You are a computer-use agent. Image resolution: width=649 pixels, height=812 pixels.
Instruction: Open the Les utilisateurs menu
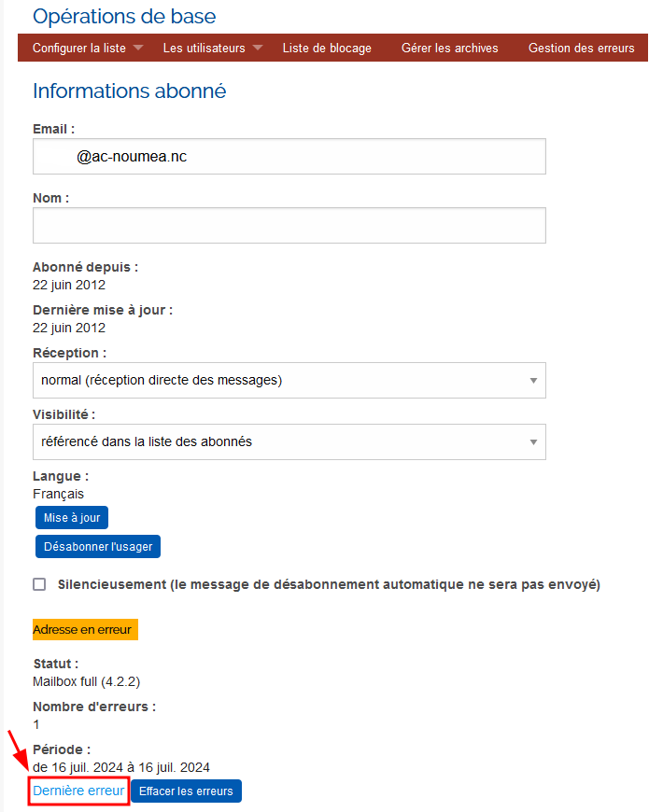204,48
